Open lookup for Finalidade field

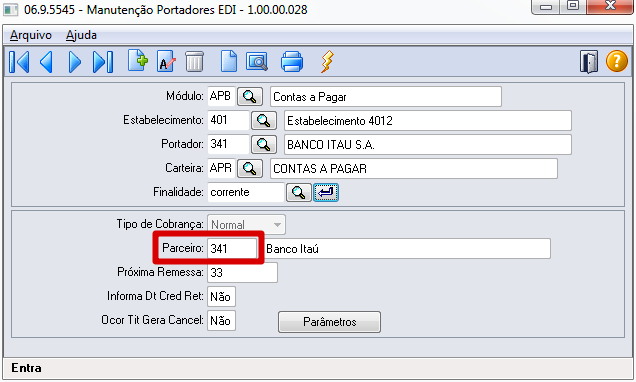(x=299, y=192)
